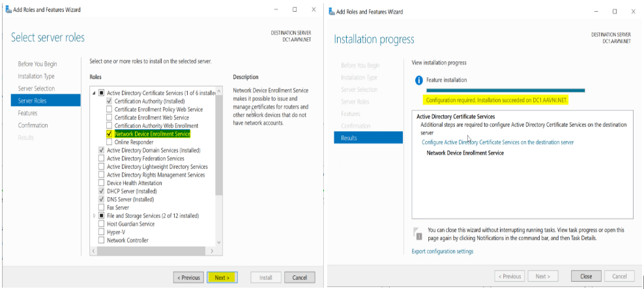The height and width of the screenshot is (289, 644).
Task: Go to the Installation Type step, left wizard
Action: pos(36,76)
